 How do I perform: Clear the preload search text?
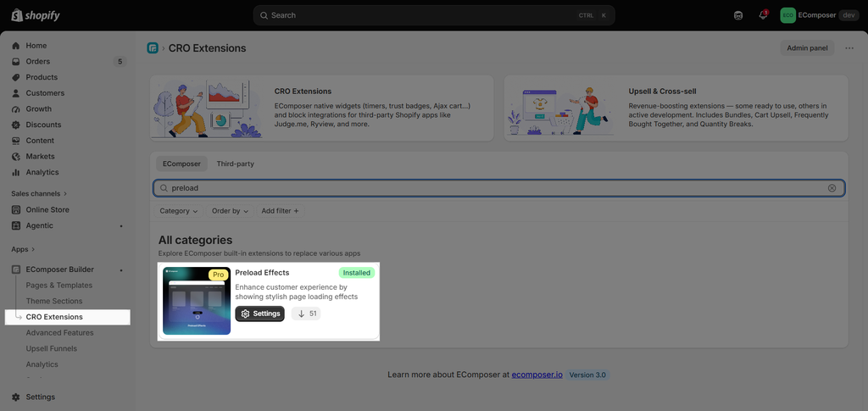tap(832, 188)
